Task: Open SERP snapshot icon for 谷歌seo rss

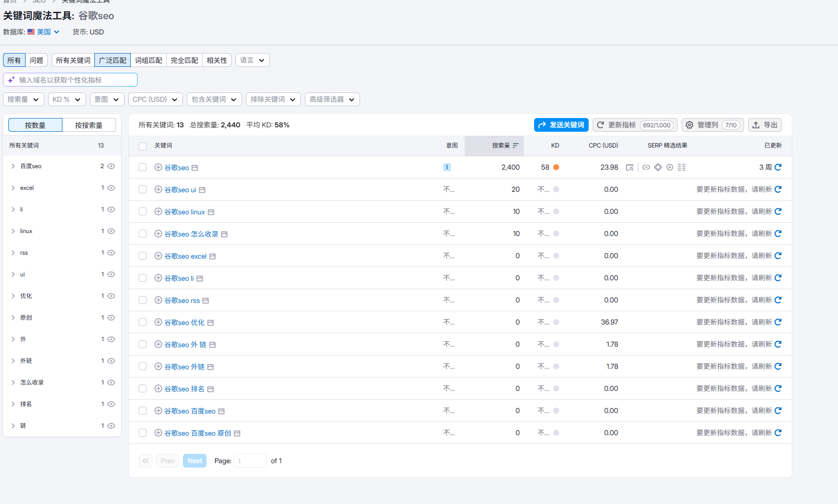Action: [206, 300]
